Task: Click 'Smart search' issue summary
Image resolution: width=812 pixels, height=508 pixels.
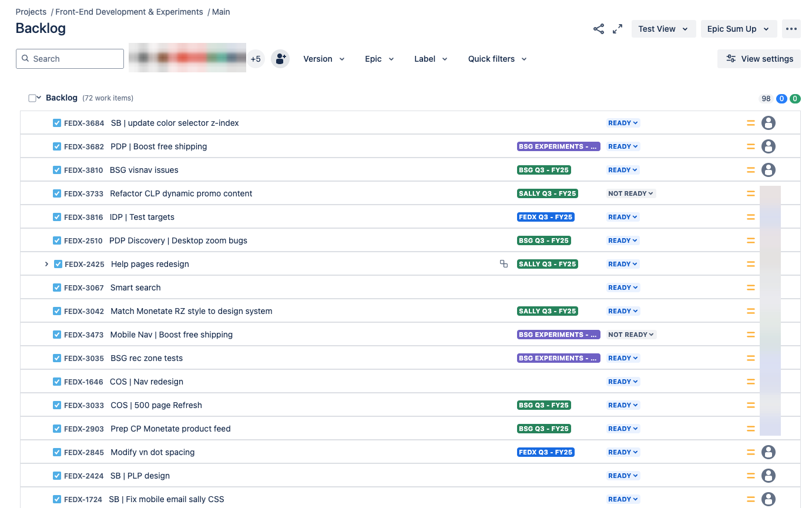Action: (x=136, y=288)
